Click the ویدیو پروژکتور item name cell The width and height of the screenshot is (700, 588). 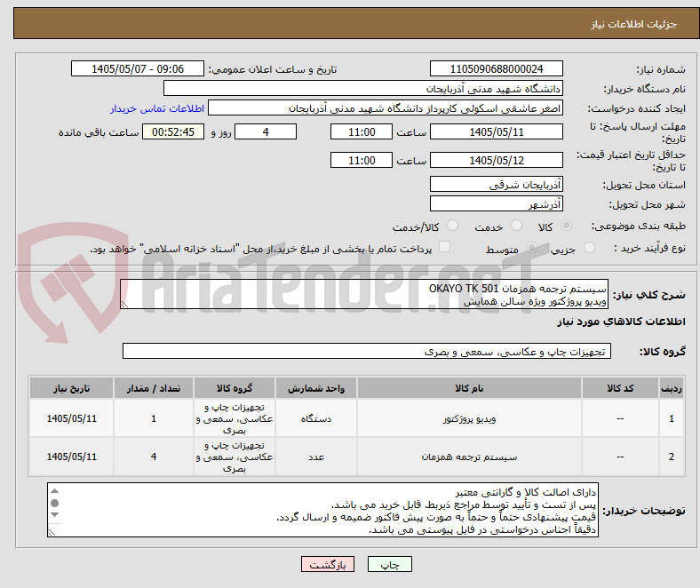469,418
